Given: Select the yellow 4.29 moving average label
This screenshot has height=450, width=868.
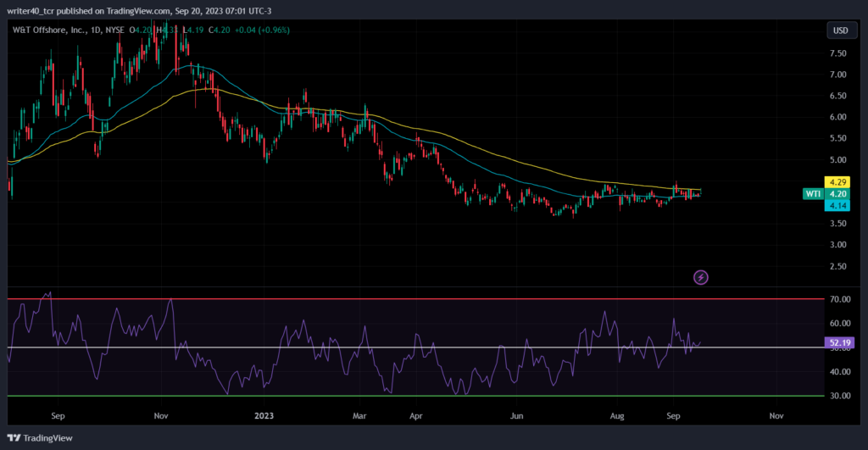Looking at the screenshot, I should (837, 181).
